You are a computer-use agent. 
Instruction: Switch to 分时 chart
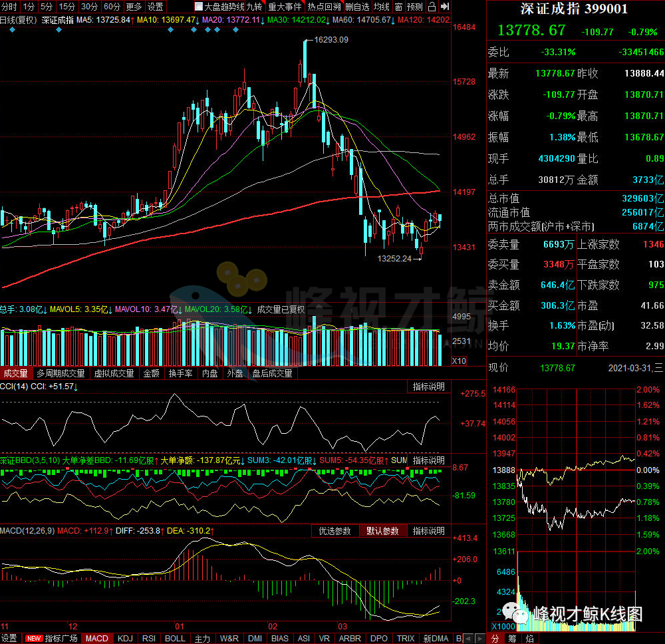[9, 7]
